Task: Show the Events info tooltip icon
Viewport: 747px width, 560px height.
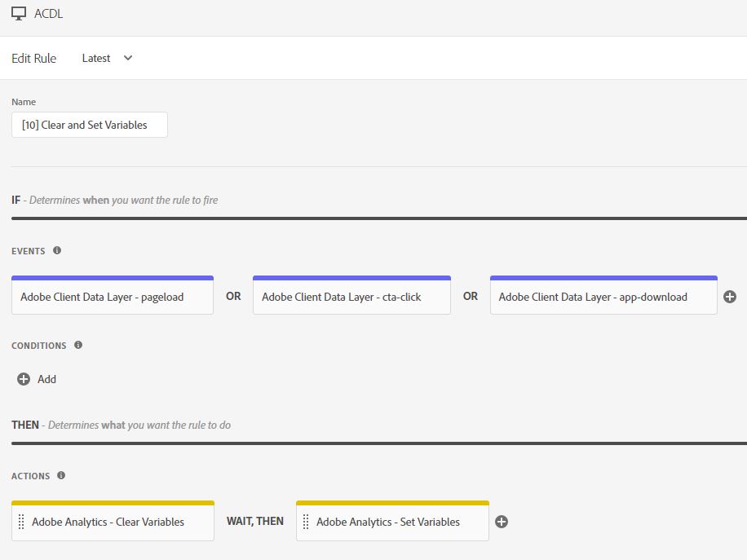Action: 57,251
